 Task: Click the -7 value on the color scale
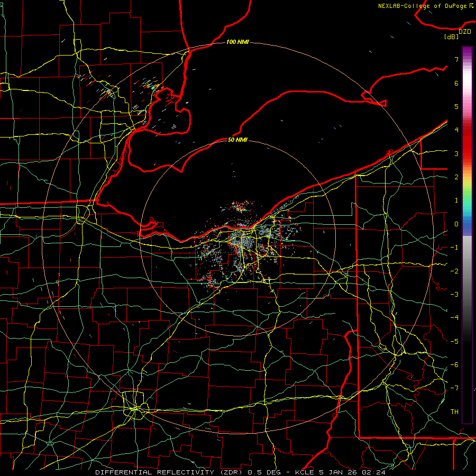pyautogui.click(x=454, y=388)
